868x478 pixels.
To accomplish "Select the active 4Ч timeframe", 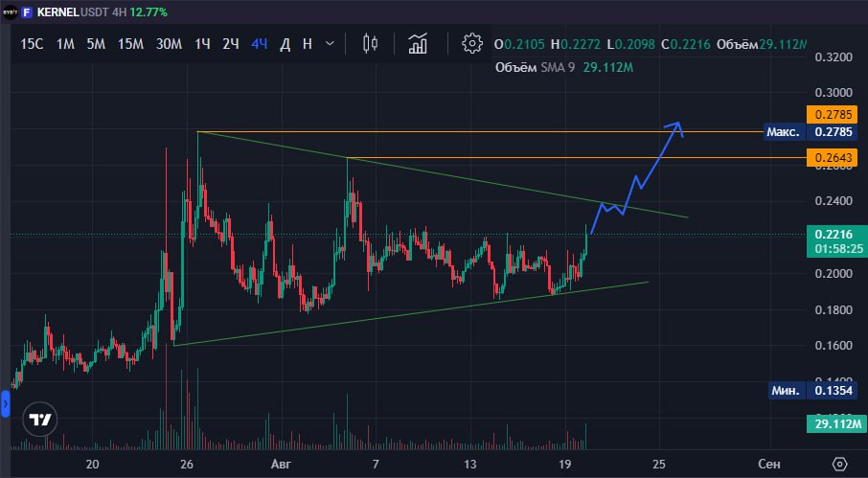I will [259, 44].
